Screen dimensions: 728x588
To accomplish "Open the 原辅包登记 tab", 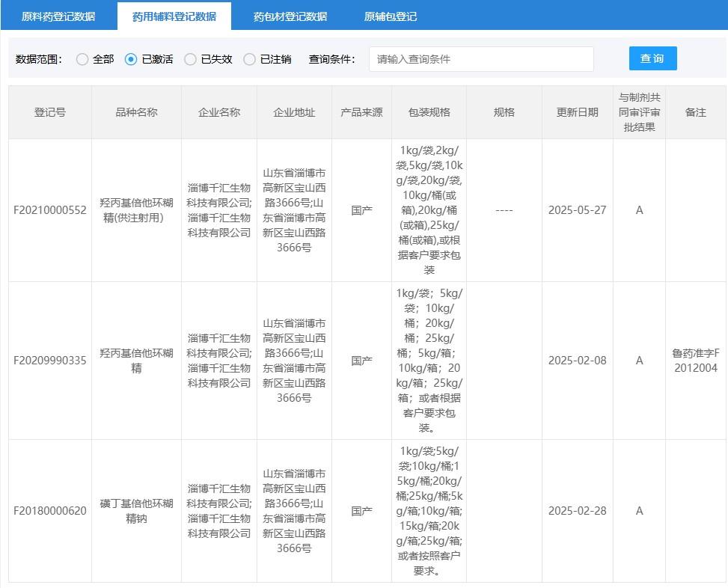I will (391, 16).
